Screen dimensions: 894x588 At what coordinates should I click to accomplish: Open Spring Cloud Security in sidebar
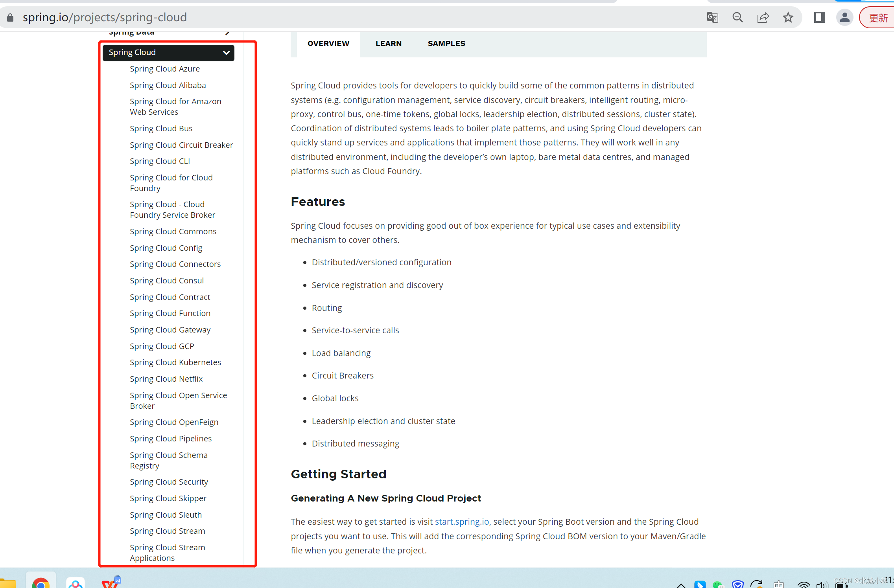tap(169, 482)
